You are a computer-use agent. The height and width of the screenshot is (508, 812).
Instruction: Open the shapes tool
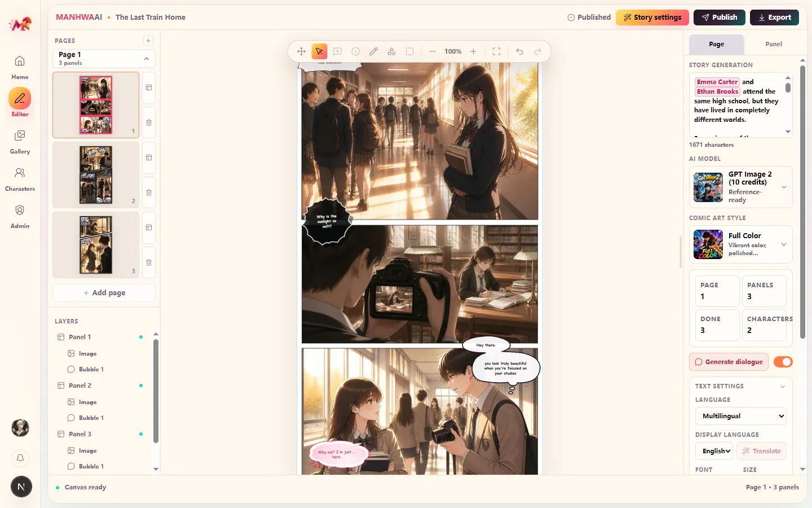[x=392, y=51]
